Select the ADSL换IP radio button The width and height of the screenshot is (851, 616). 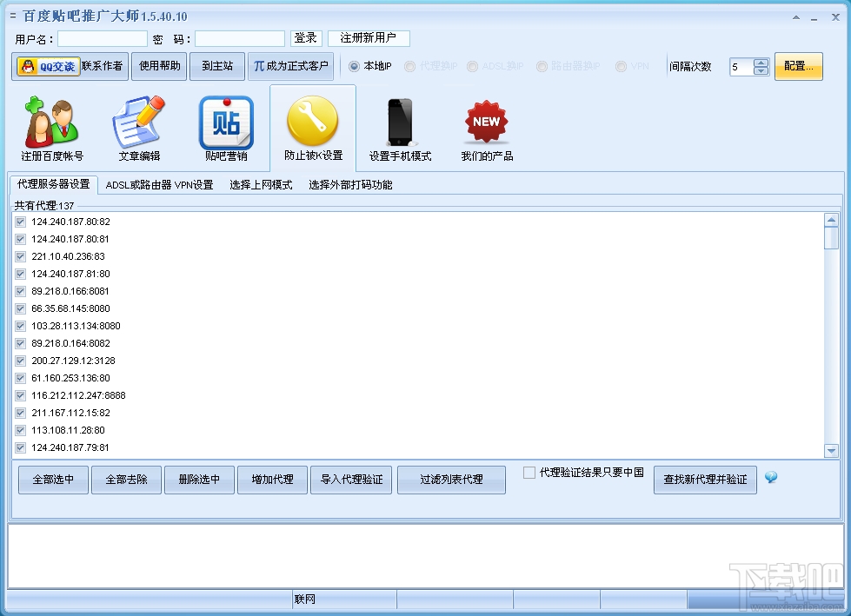click(x=473, y=66)
